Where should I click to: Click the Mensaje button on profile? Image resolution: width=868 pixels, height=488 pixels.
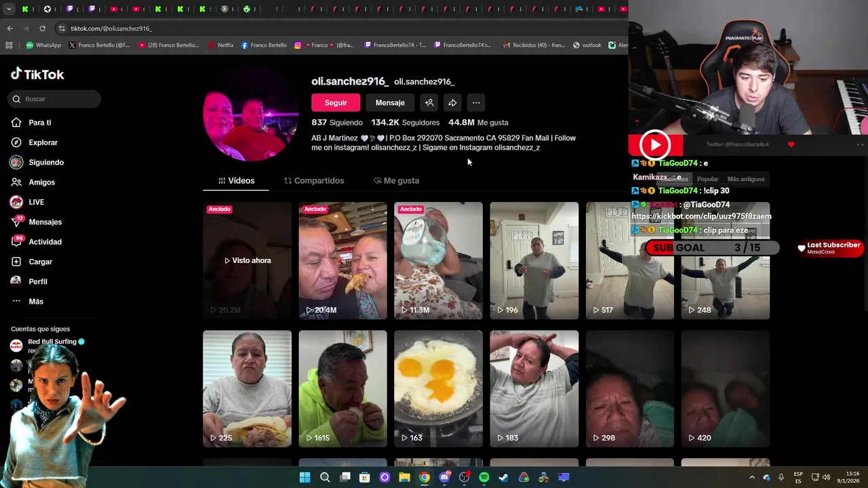[390, 103]
